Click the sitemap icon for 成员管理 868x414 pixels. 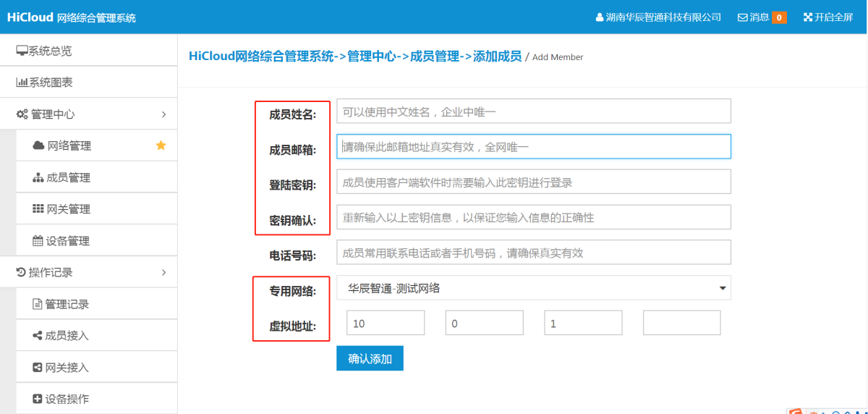coord(39,177)
